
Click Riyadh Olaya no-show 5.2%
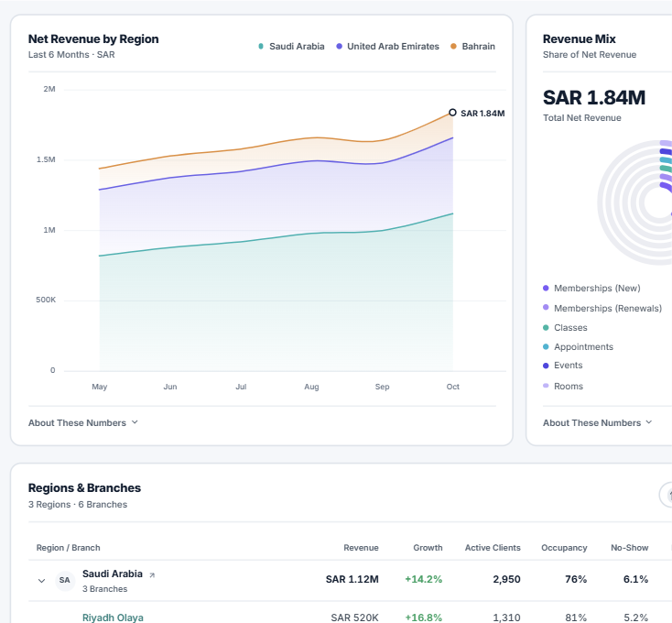tap(635, 618)
